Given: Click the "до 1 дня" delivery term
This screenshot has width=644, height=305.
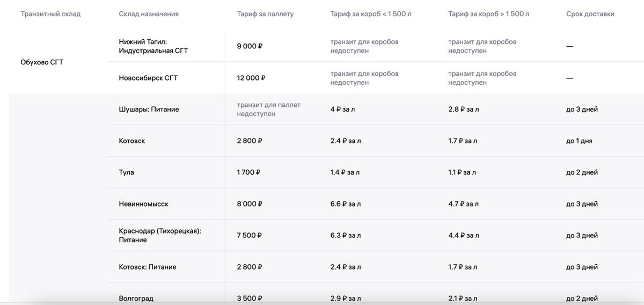Looking at the screenshot, I should click(579, 141).
